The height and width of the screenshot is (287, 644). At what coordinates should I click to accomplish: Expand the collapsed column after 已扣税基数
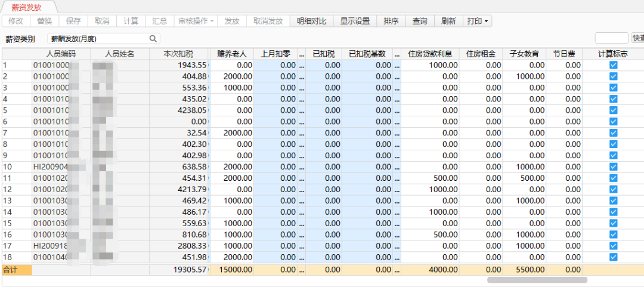tap(397, 54)
